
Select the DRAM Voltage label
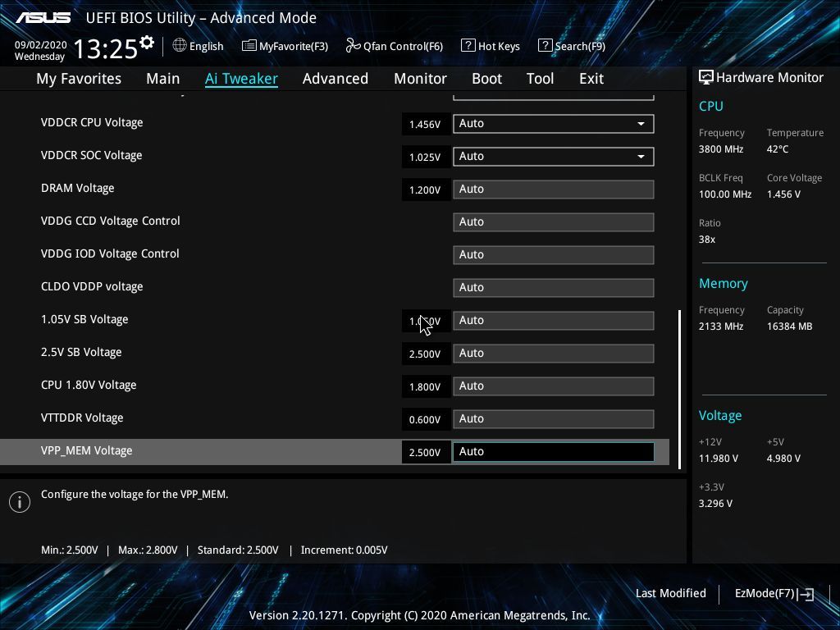pyautogui.click(x=78, y=188)
